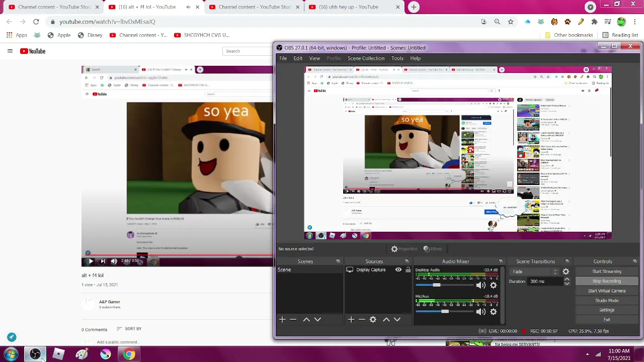Click the Chrome zoom magnifier icon

[497, 22]
